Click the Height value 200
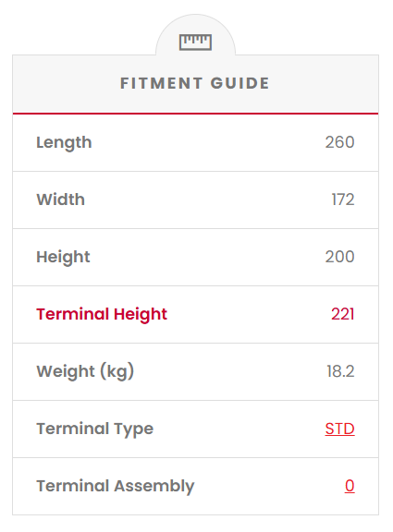 click(339, 257)
